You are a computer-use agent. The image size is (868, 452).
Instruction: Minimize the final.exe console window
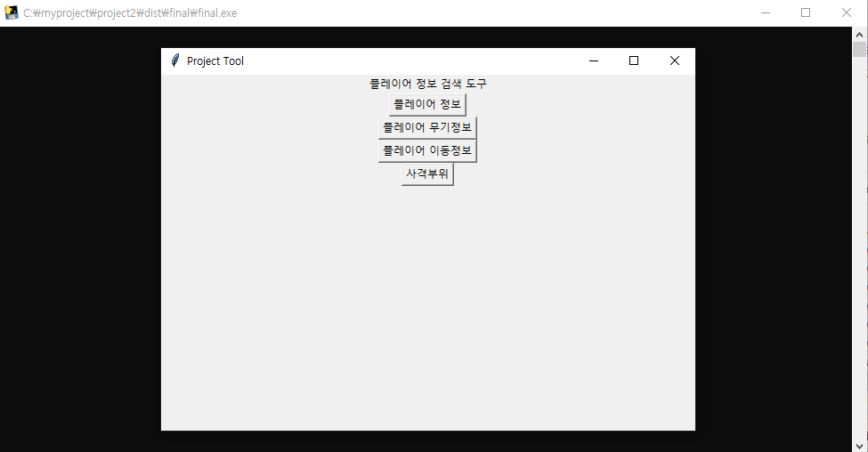766,12
